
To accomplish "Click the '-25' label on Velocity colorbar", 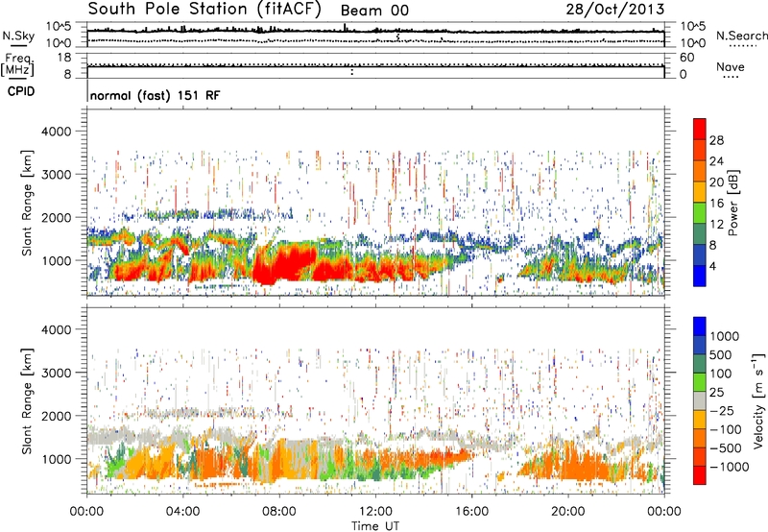I will (x=722, y=411).
